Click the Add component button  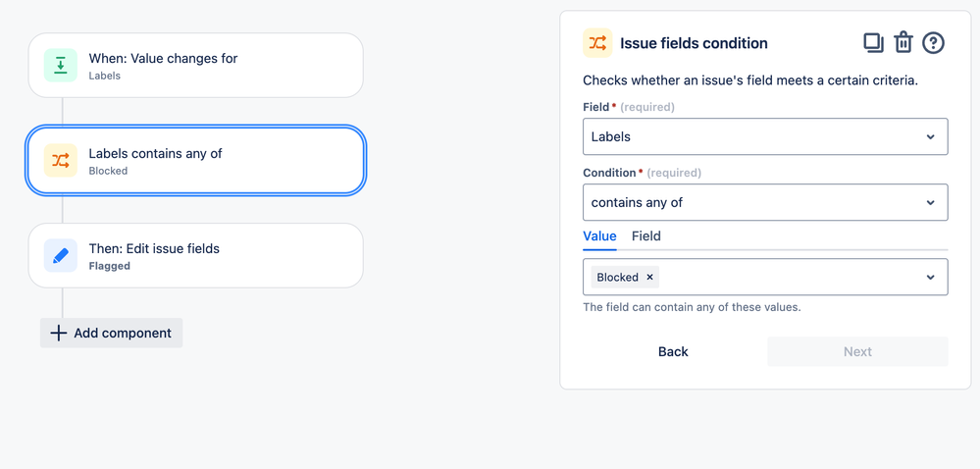point(111,333)
